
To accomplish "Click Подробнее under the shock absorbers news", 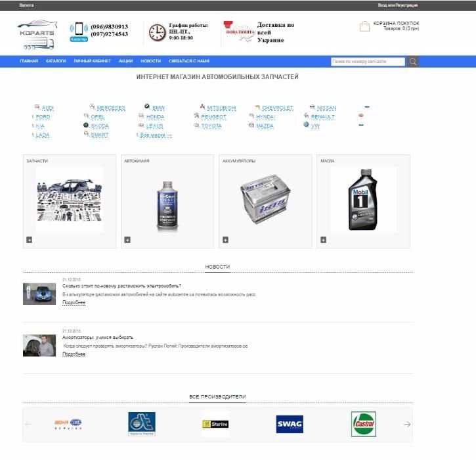I will [x=74, y=354].
